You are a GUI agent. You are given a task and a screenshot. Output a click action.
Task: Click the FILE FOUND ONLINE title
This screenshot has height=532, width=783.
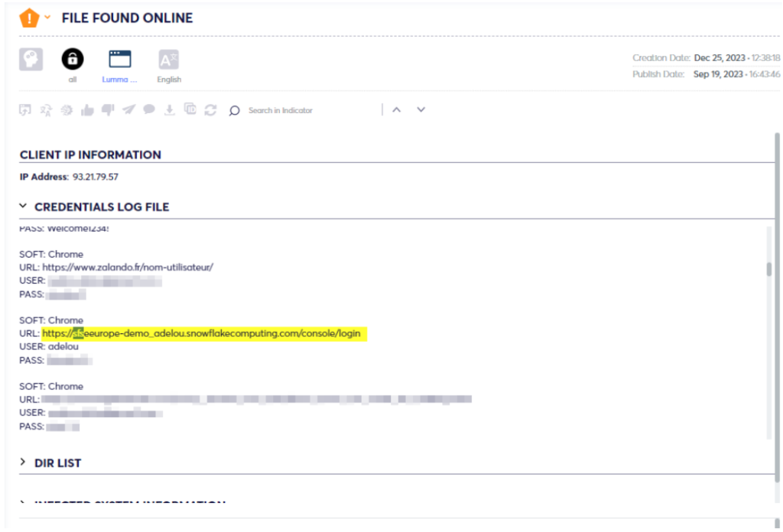pos(128,18)
